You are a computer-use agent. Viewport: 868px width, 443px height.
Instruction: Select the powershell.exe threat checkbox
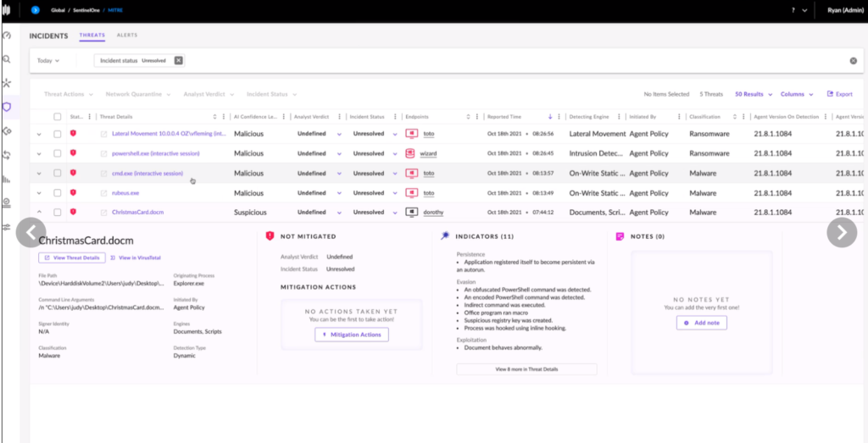58,153
